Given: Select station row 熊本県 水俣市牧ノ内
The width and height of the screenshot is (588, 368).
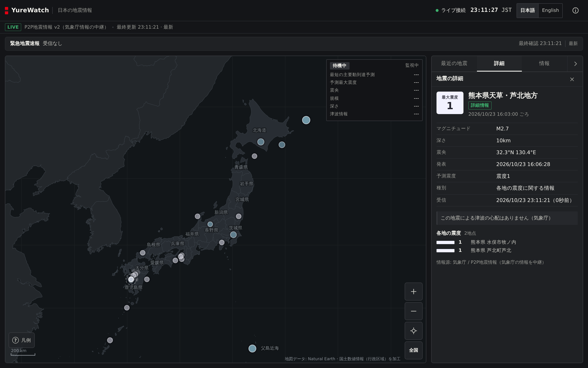Looking at the screenshot, I should click(507, 242).
